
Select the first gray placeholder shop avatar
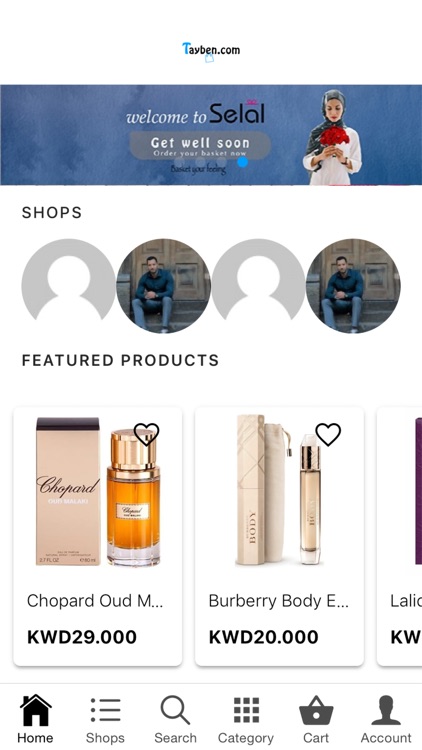[68, 285]
